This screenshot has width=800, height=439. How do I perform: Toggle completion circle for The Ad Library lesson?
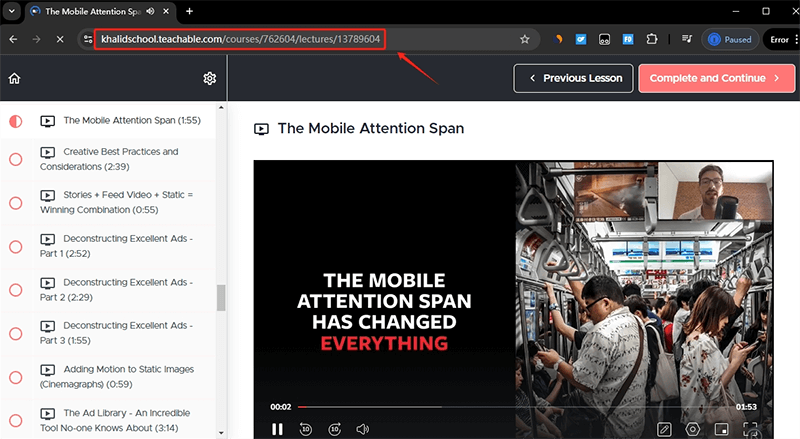tap(15, 420)
